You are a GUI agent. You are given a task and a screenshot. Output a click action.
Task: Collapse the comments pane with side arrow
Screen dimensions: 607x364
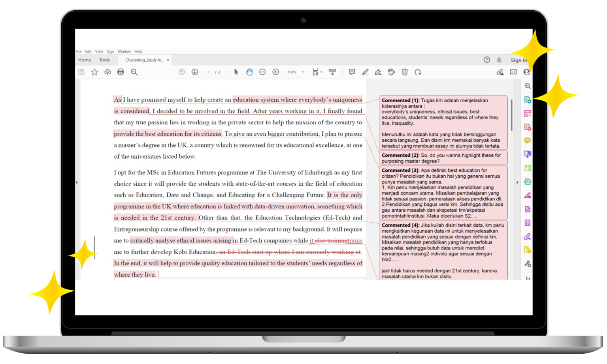click(x=518, y=183)
